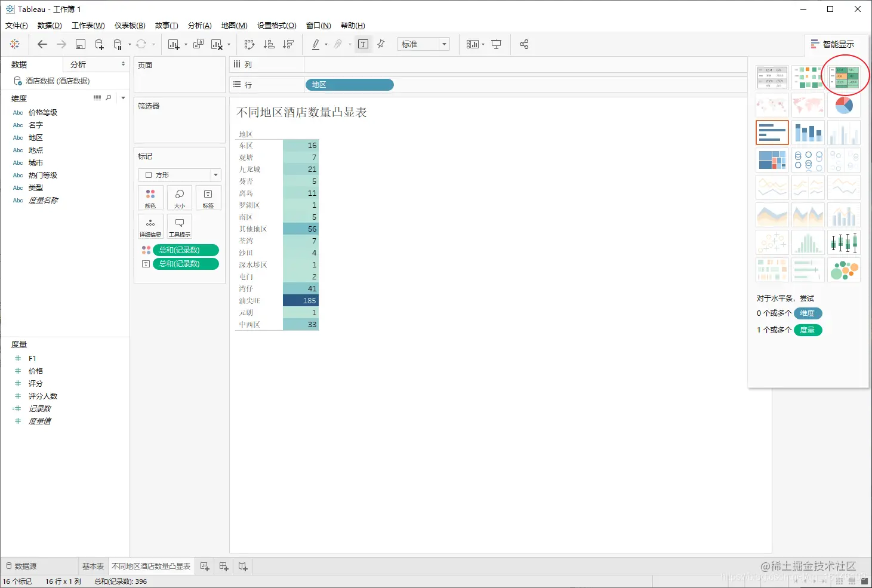Click the save workbook icon
Viewport: 872px width, 588px height.
point(80,44)
